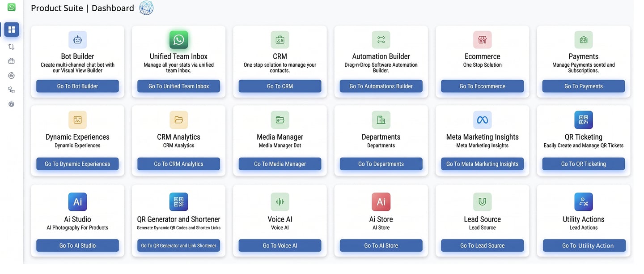Click the Bot Builder robot icon

(x=77, y=40)
